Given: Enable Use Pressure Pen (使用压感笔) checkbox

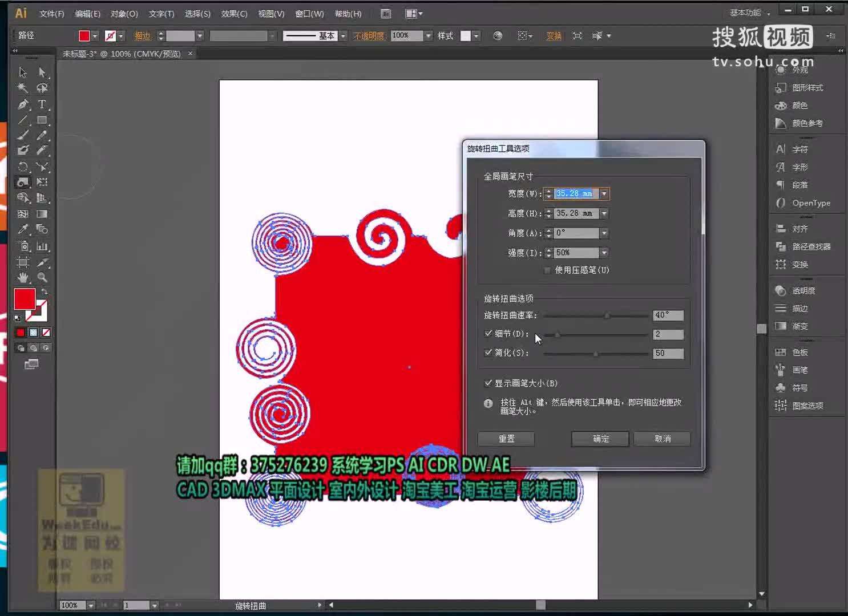Looking at the screenshot, I should pos(547,270).
